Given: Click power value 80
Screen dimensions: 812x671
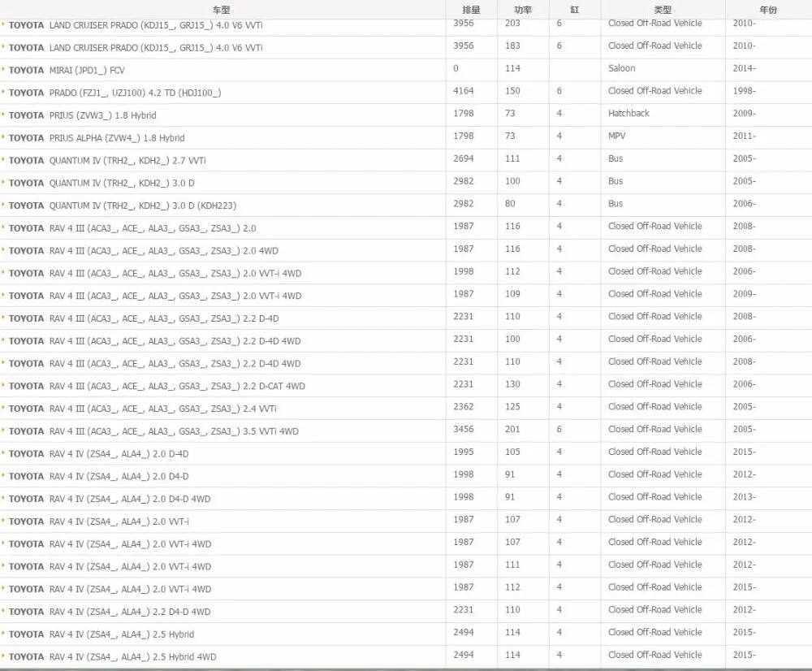Looking at the screenshot, I should pos(510,204).
